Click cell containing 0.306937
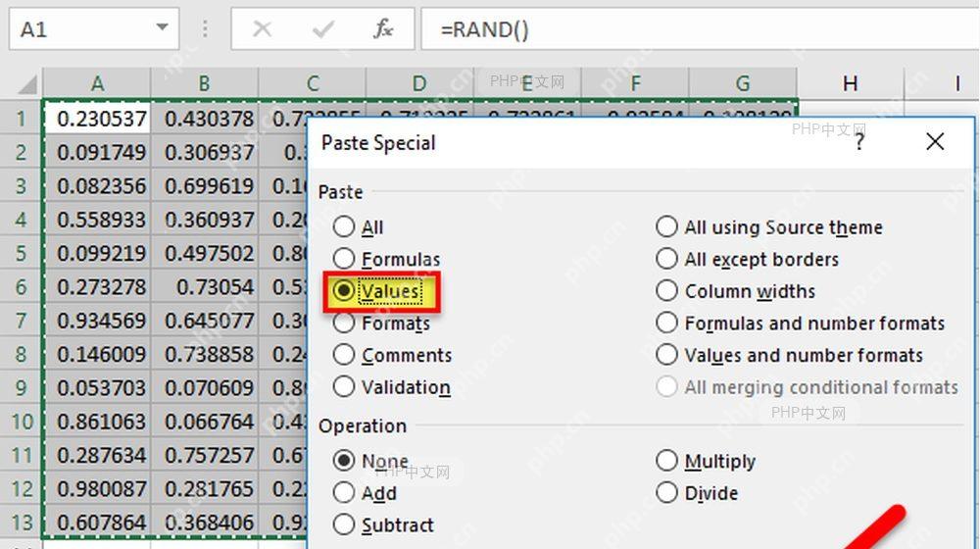Screen dimensions: 980x549 click(205, 152)
